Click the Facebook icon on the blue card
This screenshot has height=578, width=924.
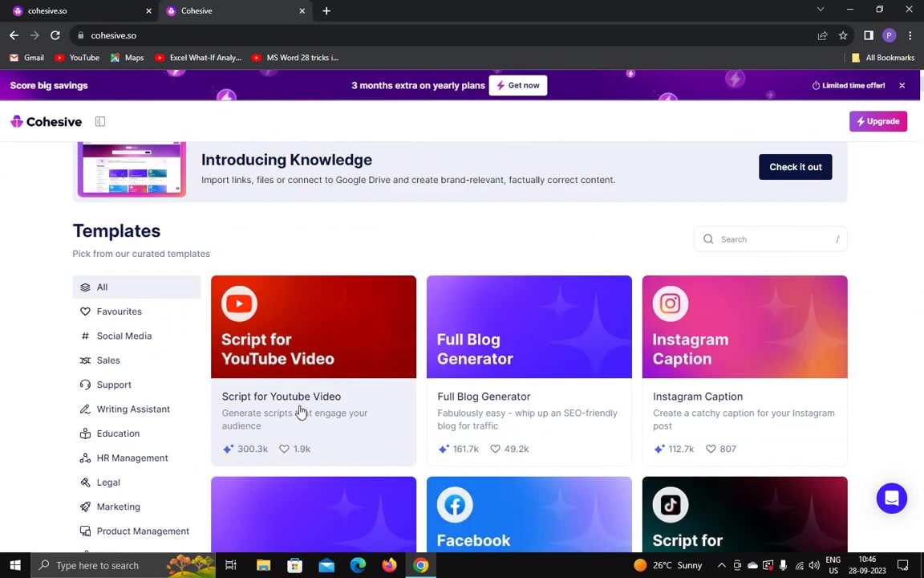point(455,505)
